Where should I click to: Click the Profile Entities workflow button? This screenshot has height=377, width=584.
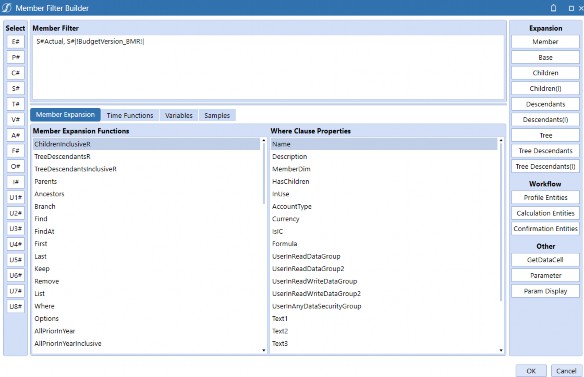pos(545,197)
